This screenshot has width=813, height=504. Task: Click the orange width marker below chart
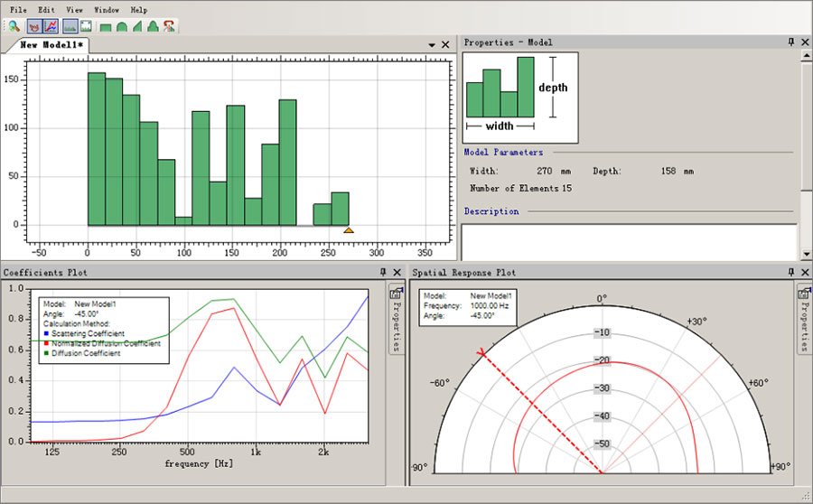point(349,230)
